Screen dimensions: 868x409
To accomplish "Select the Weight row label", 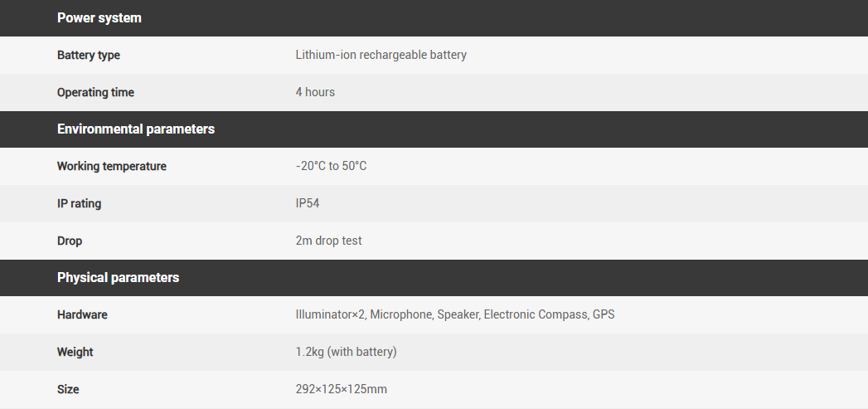I will (75, 353).
